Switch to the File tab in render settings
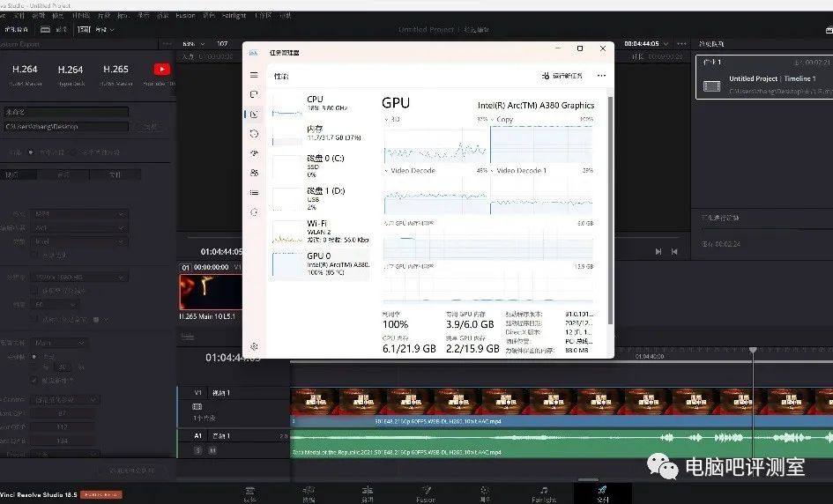The height and width of the screenshot is (504, 833). coord(115,174)
